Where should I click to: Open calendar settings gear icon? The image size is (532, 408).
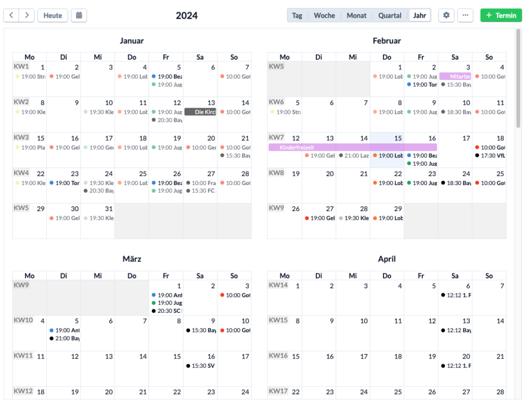[446, 15]
